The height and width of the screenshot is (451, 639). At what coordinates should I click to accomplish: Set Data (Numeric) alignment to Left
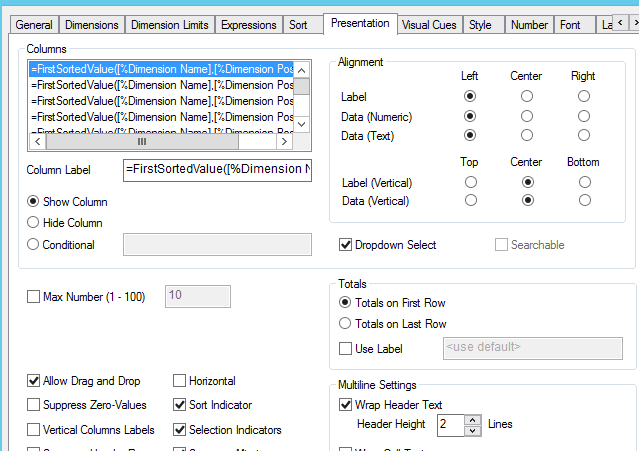(470, 117)
